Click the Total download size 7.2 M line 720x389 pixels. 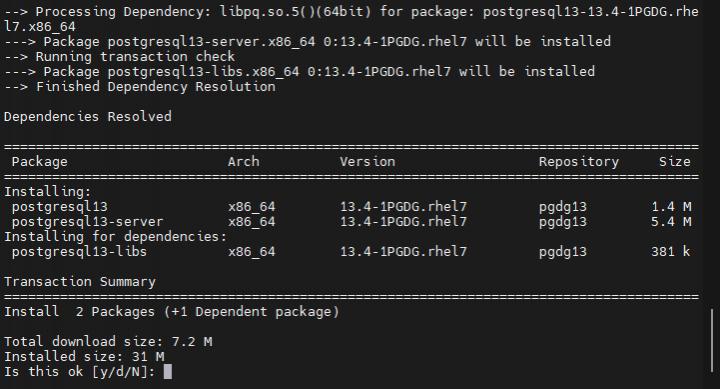click(x=108, y=341)
